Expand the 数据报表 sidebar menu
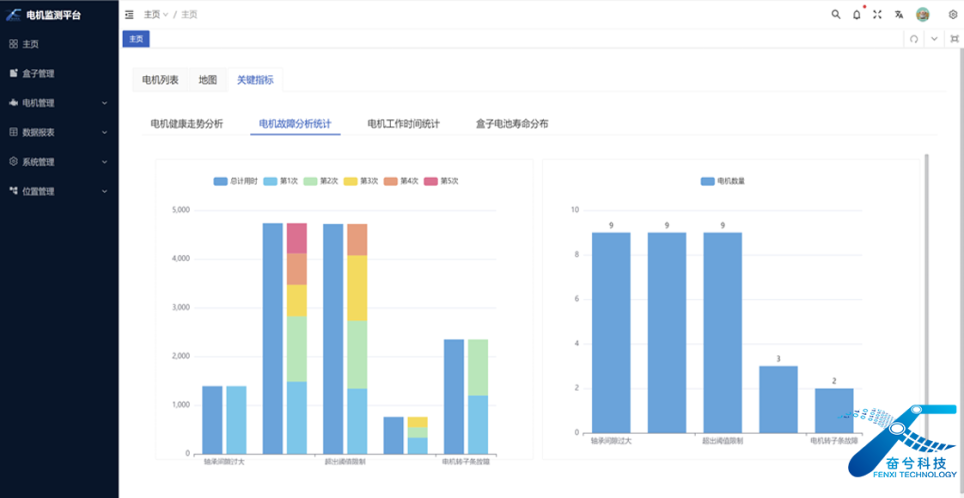This screenshot has height=498, width=964. [58, 132]
